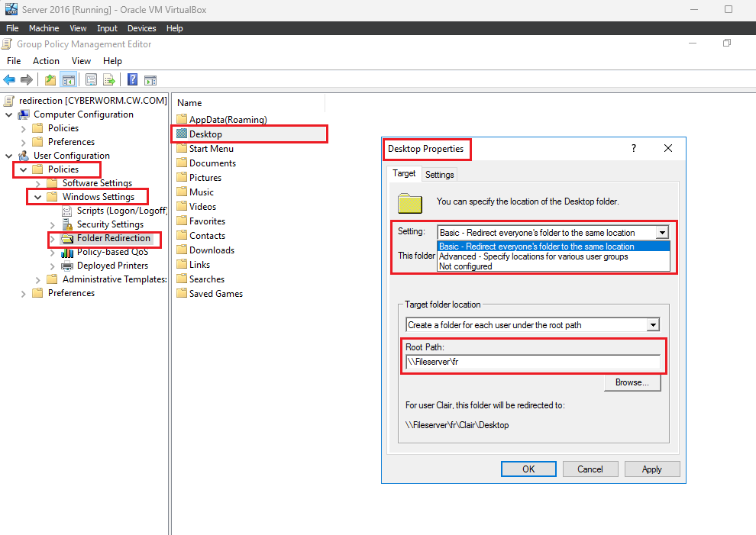Image resolution: width=756 pixels, height=535 pixels.
Task: Toggle the Show/Hide console tree icon
Action: coord(69,79)
